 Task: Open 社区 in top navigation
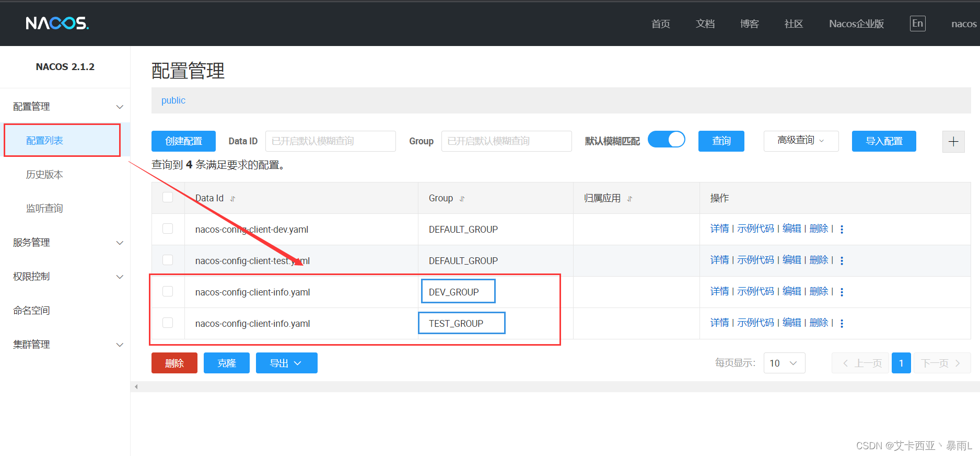(794, 24)
